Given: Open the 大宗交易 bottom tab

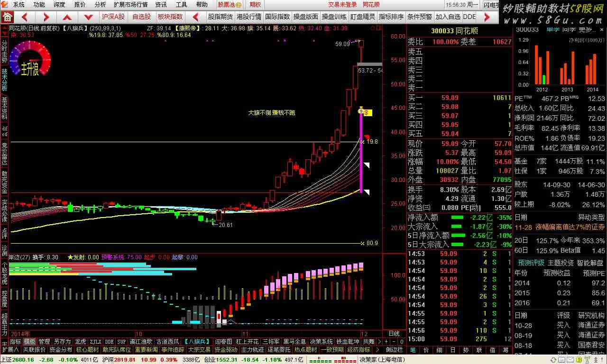Looking at the screenshot, I should (199, 349).
